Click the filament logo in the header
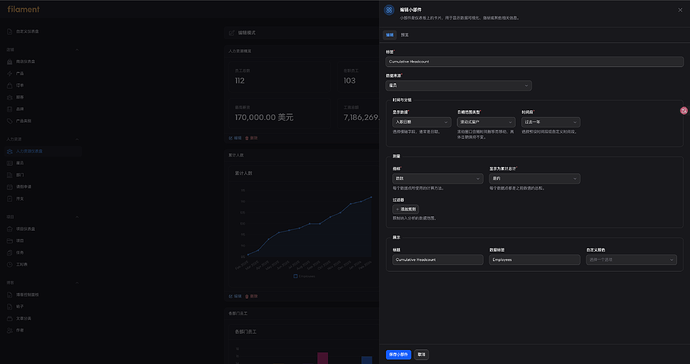690x364 pixels. (x=23, y=9)
